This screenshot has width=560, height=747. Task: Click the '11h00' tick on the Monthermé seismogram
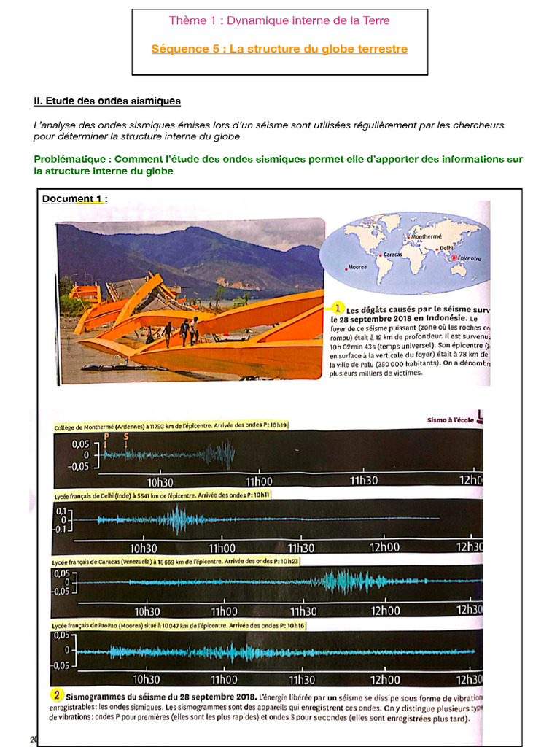tap(259, 481)
